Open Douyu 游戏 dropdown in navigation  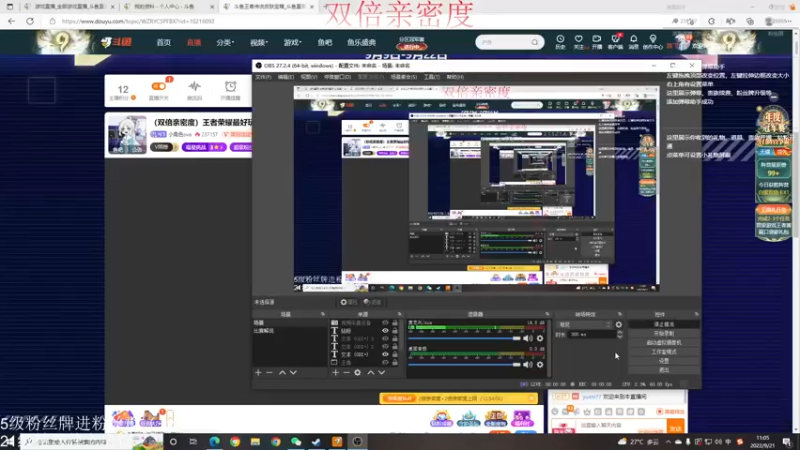[x=292, y=42]
